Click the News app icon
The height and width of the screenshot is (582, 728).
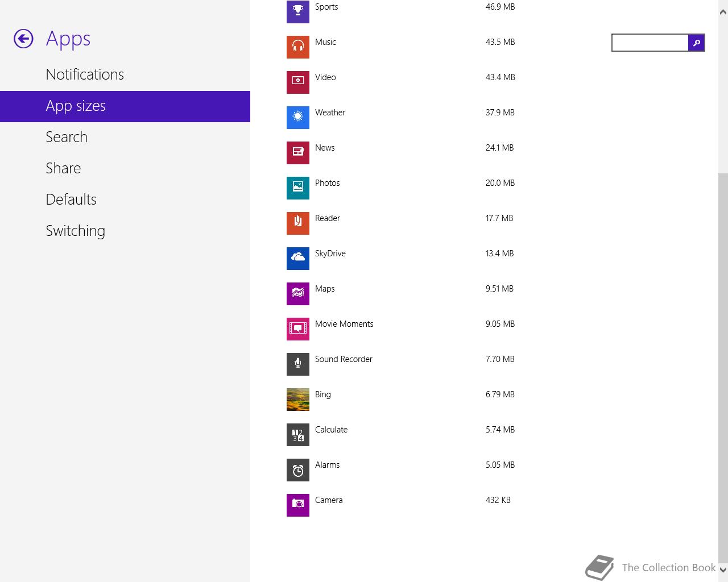click(298, 153)
